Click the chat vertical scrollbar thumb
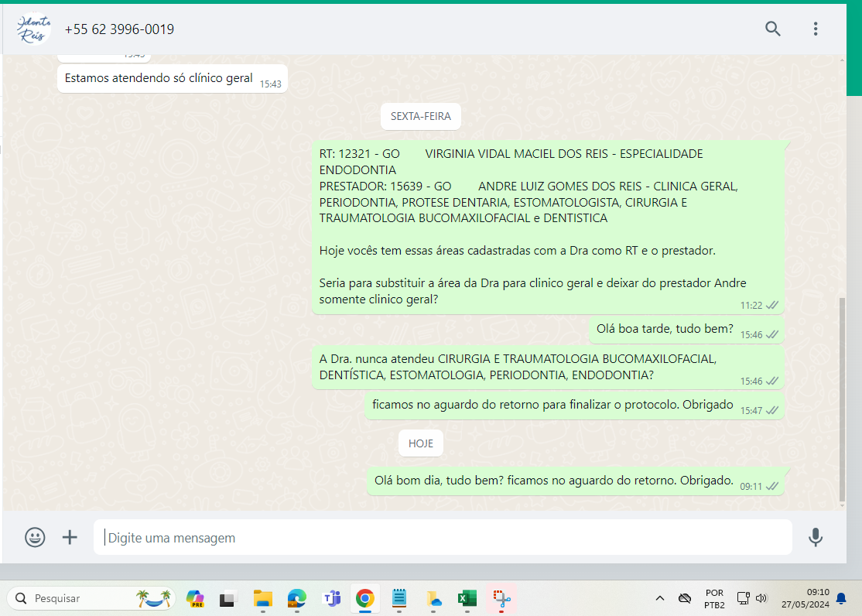Screen dimensions: 862x616 click(x=842, y=399)
